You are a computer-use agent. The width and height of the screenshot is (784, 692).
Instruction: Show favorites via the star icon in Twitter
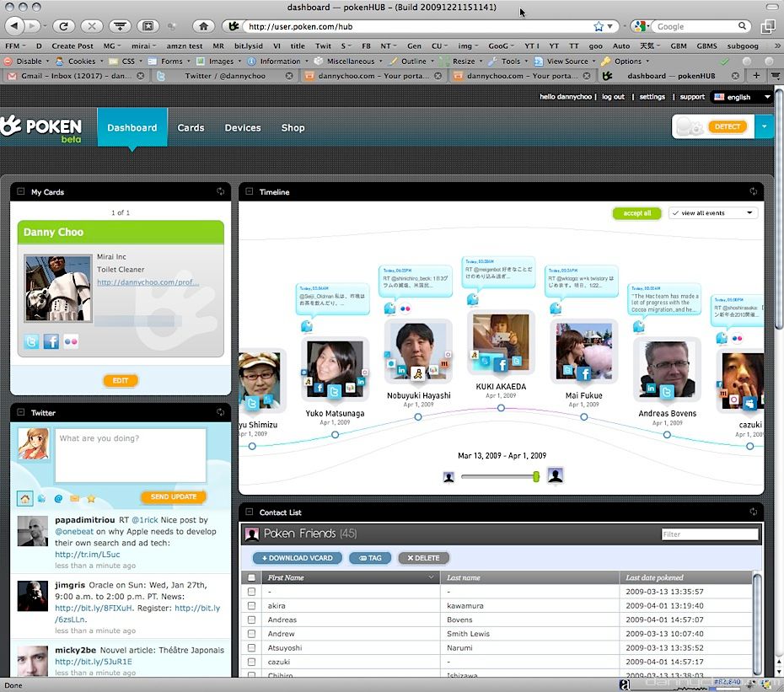click(x=91, y=498)
